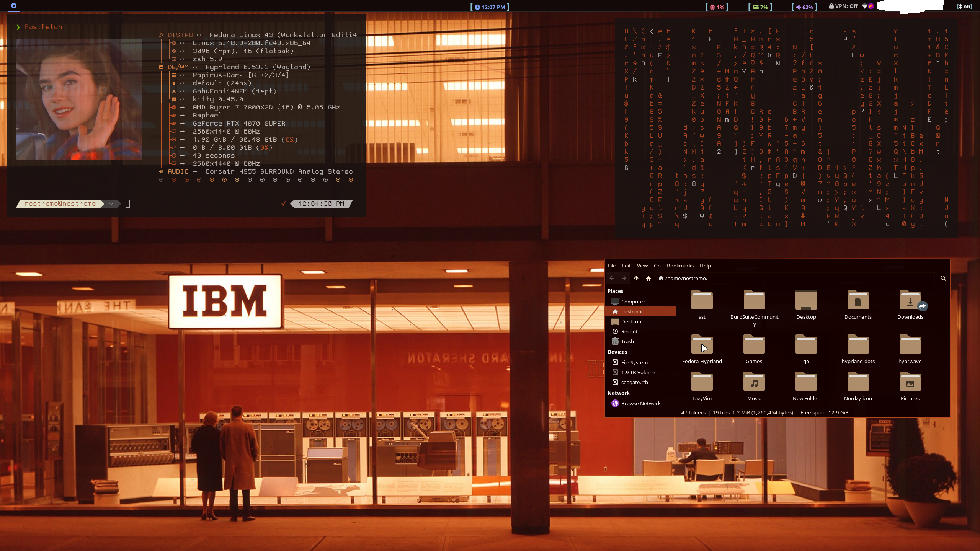
Task: Open the Bookmarks menu
Action: (680, 266)
